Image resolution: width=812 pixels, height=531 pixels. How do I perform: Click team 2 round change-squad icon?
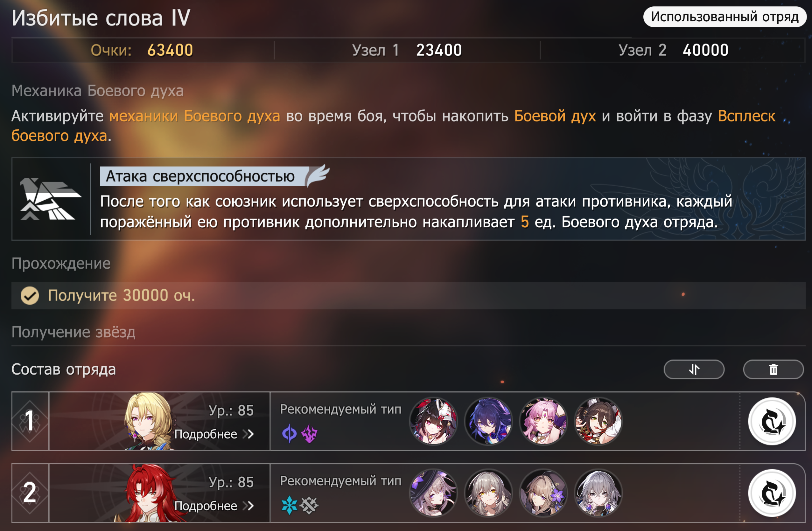pyautogui.click(x=772, y=493)
